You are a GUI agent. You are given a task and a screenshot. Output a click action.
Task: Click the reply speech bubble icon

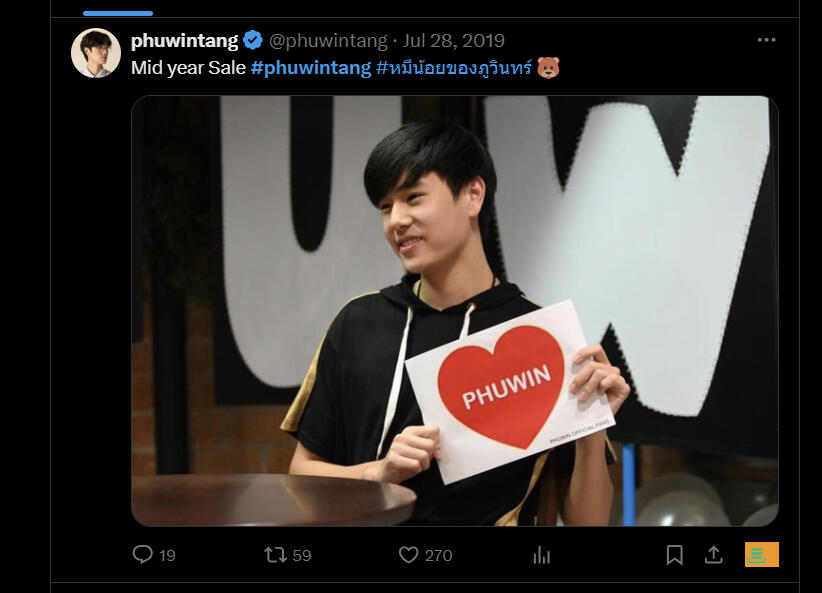pyautogui.click(x=143, y=554)
